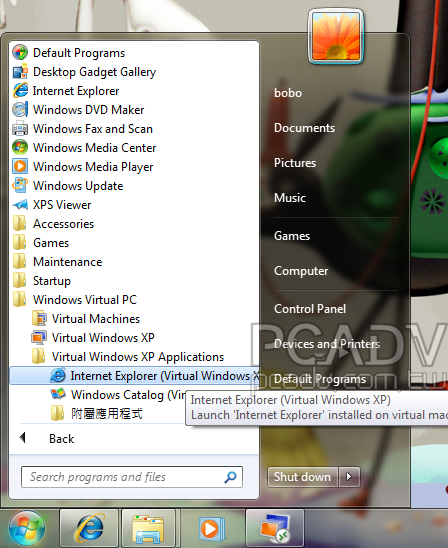The height and width of the screenshot is (548, 448).
Task: Open Shut down options arrow
Action: pyautogui.click(x=349, y=477)
